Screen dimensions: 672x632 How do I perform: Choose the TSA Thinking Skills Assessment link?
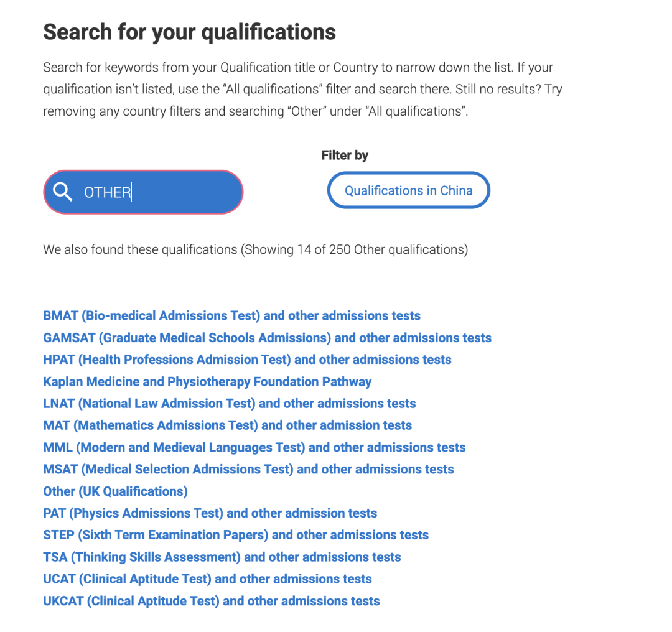tap(222, 557)
